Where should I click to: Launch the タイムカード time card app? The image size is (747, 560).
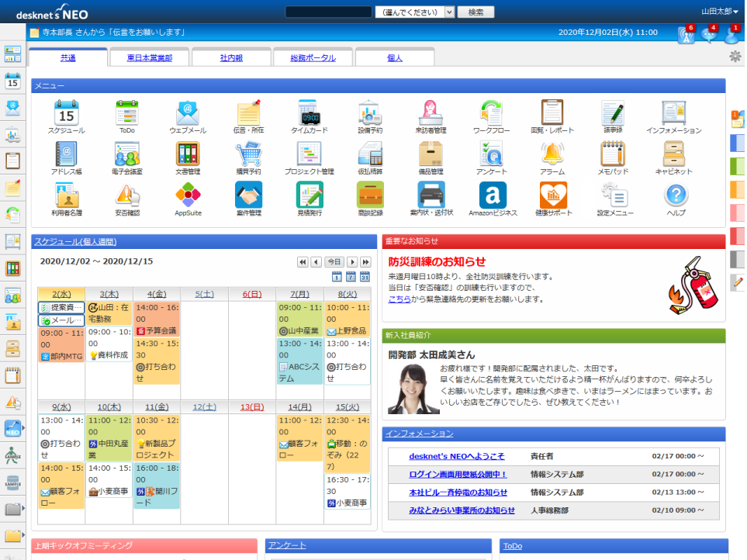pos(309,113)
